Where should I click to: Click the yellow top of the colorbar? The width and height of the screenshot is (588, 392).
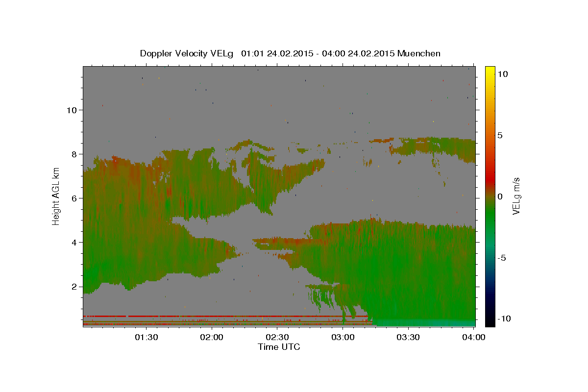tap(490, 71)
